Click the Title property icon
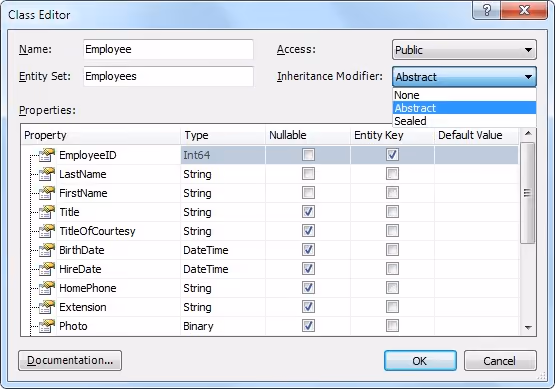This screenshot has width=555, height=389. tap(47, 212)
